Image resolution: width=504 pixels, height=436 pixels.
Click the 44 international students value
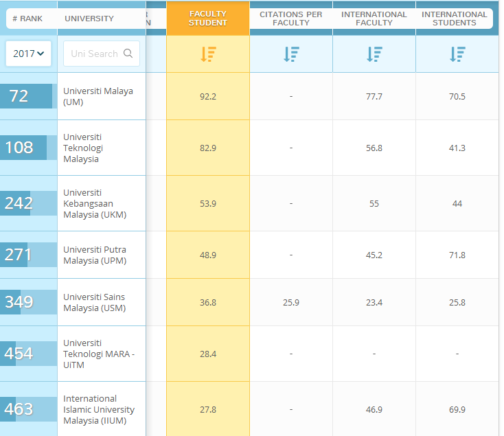click(x=457, y=203)
